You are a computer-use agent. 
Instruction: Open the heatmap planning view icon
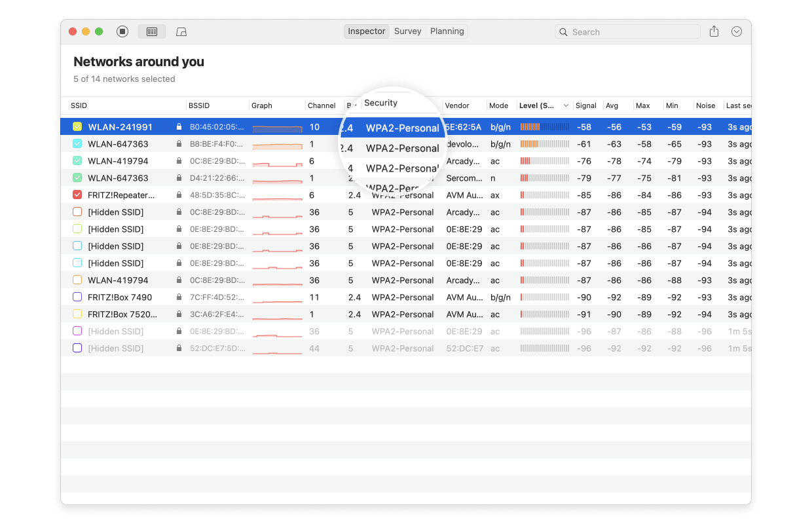click(181, 31)
